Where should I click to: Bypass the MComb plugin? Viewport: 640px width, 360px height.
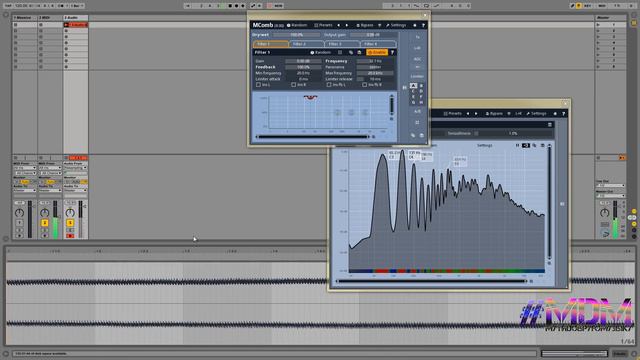(x=365, y=25)
